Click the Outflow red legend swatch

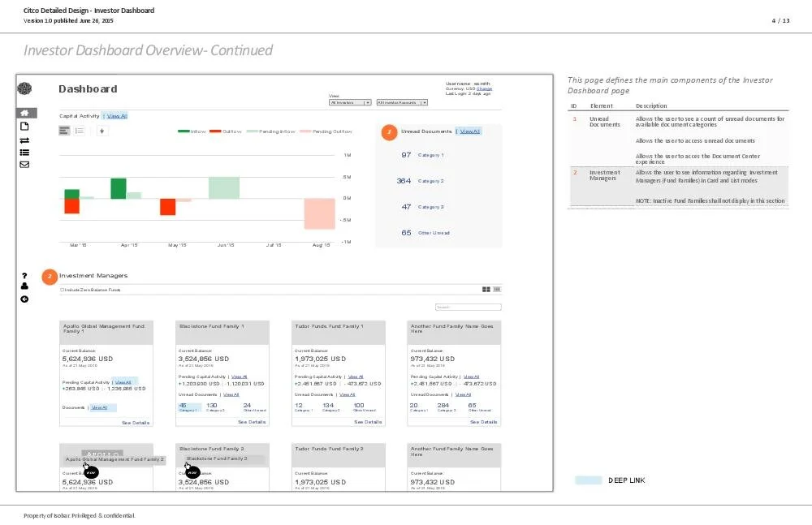(x=215, y=131)
